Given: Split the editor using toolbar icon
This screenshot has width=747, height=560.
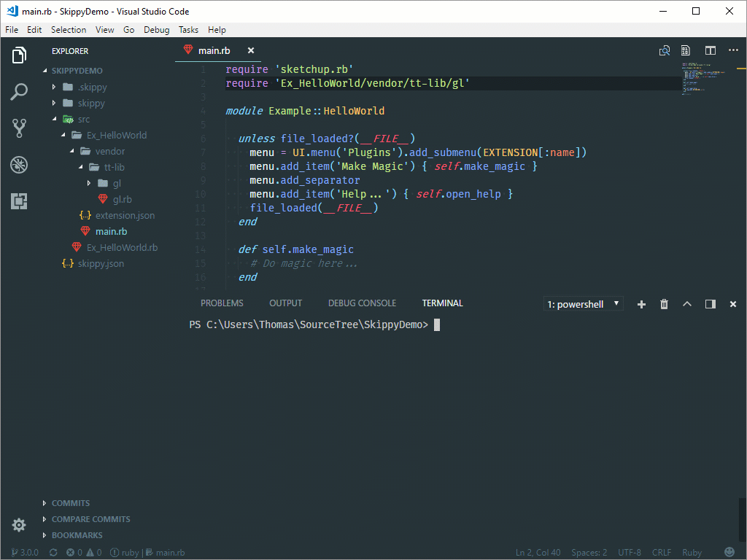Looking at the screenshot, I should click(x=710, y=50).
